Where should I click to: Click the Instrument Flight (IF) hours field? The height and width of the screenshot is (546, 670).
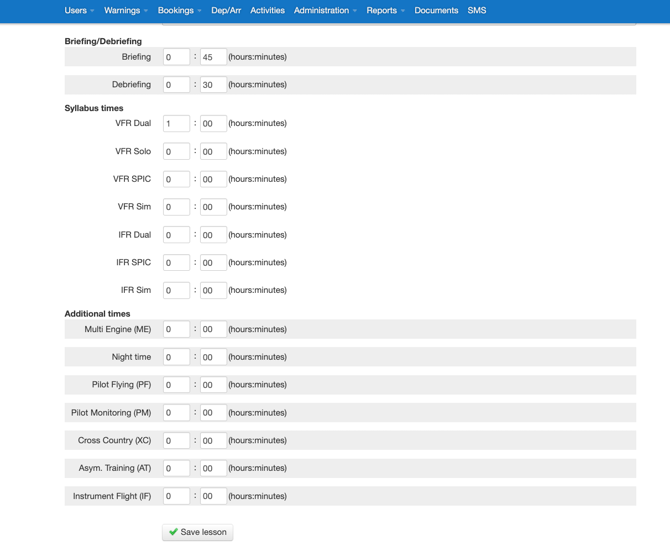pyautogui.click(x=176, y=496)
